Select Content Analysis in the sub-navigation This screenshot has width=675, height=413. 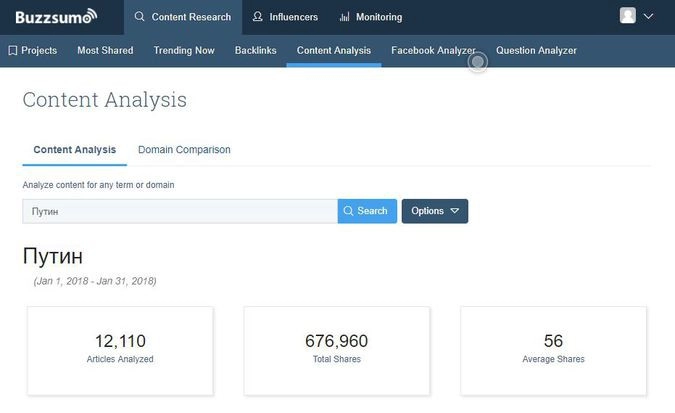tap(334, 50)
